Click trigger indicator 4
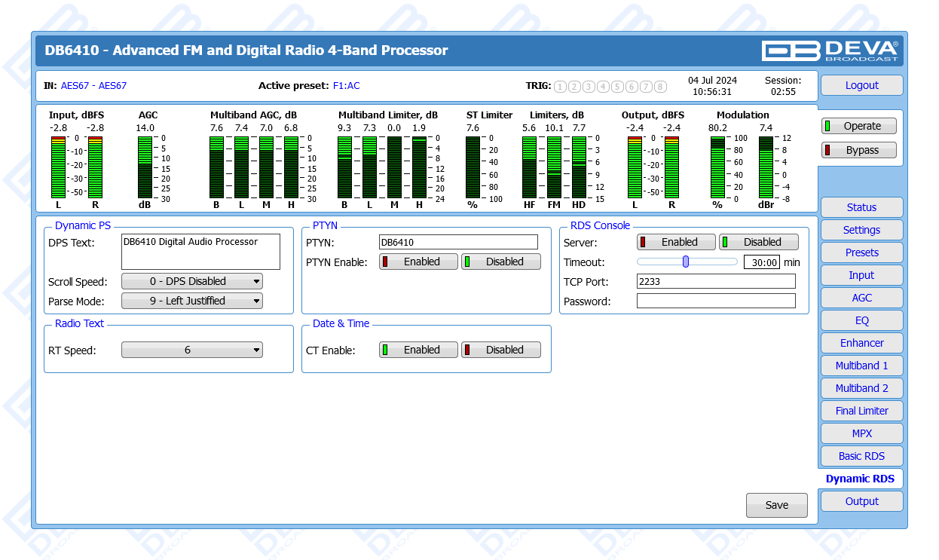Screen dimensions: 939x560 click(x=603, y=87)
